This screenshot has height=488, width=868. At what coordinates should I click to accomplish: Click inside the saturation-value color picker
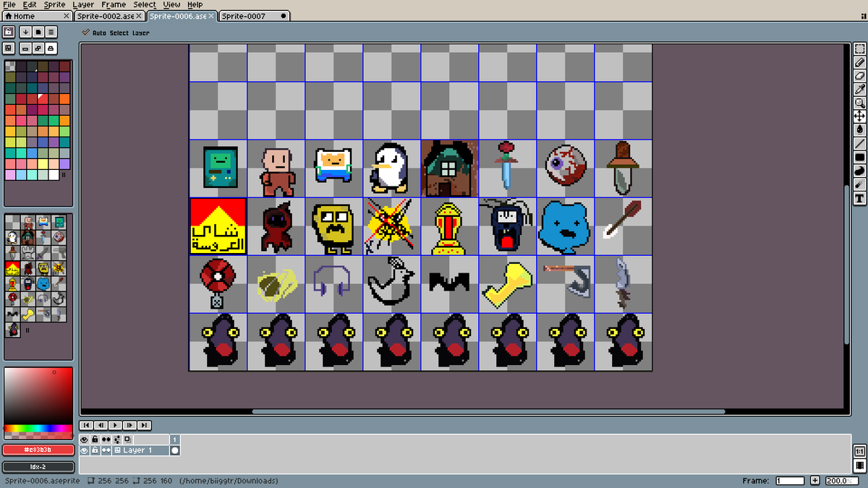point(38,396)
